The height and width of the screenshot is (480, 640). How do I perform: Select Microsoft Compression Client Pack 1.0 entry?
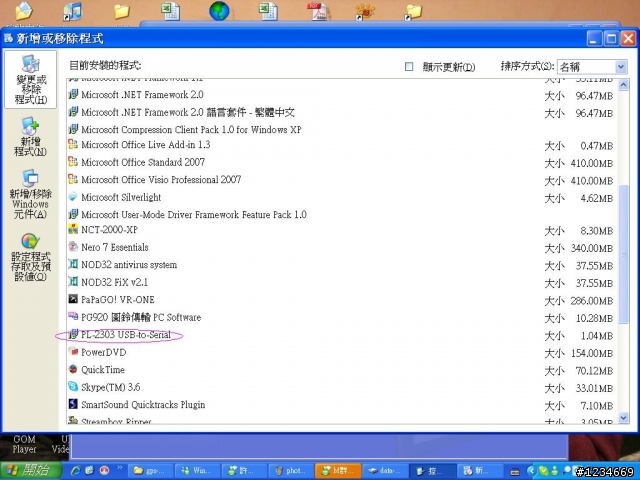tap(191, 130)
